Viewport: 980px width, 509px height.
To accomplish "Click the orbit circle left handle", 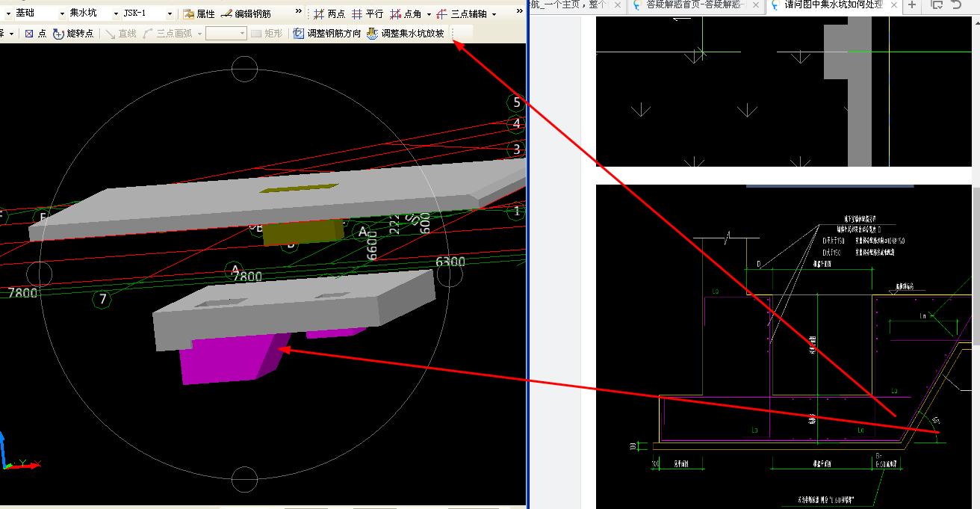I will pyautogui.click(x=40, y=274).
